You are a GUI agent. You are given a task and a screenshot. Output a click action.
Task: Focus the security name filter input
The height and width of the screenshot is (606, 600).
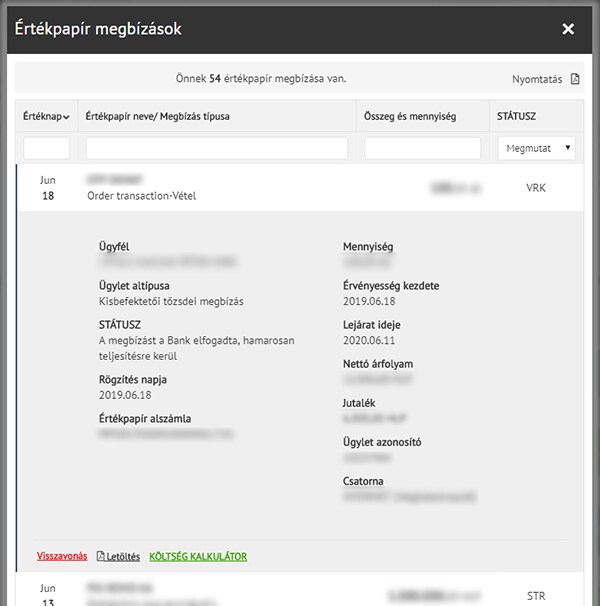tap(217, 148)
